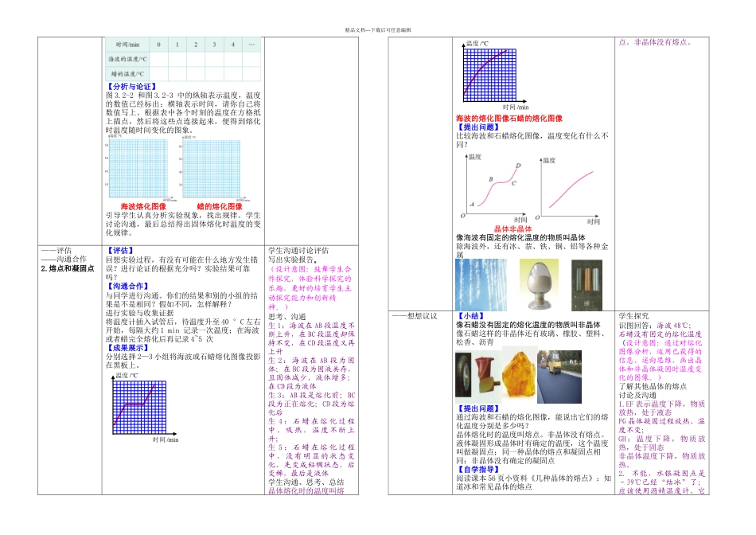Click the line '像石蜡没有固定的熔化温度的物质叫非晶体'
The height and width of the screenshot is (535, 756).
[528, 325]
